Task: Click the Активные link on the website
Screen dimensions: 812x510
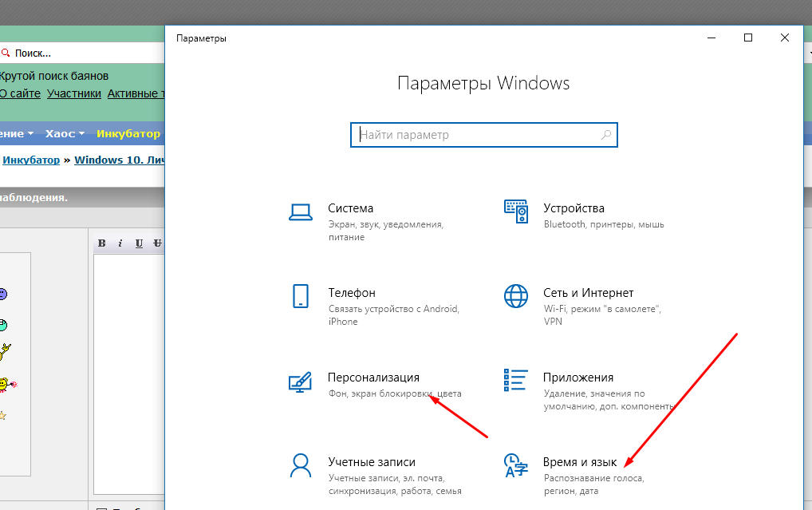Action: point(136,94)
